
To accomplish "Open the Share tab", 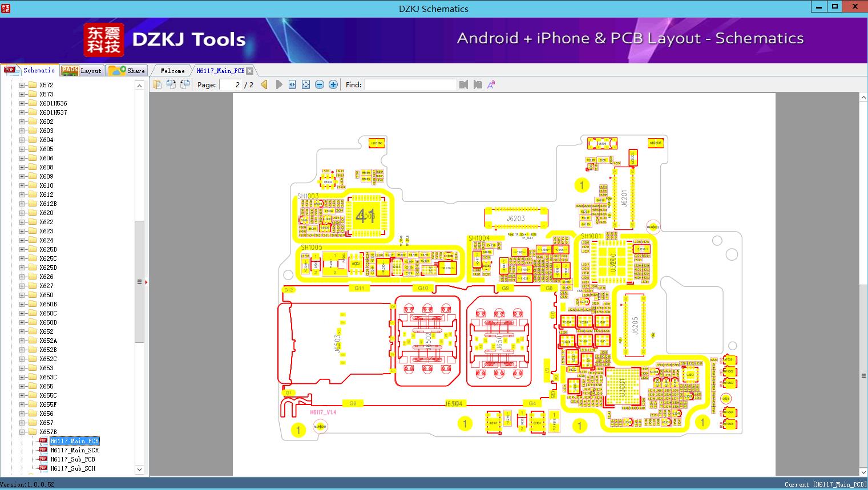I will point(127,71).
